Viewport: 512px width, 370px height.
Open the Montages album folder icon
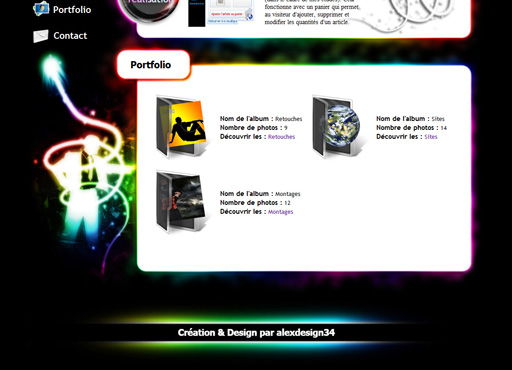tap(181, 202)
